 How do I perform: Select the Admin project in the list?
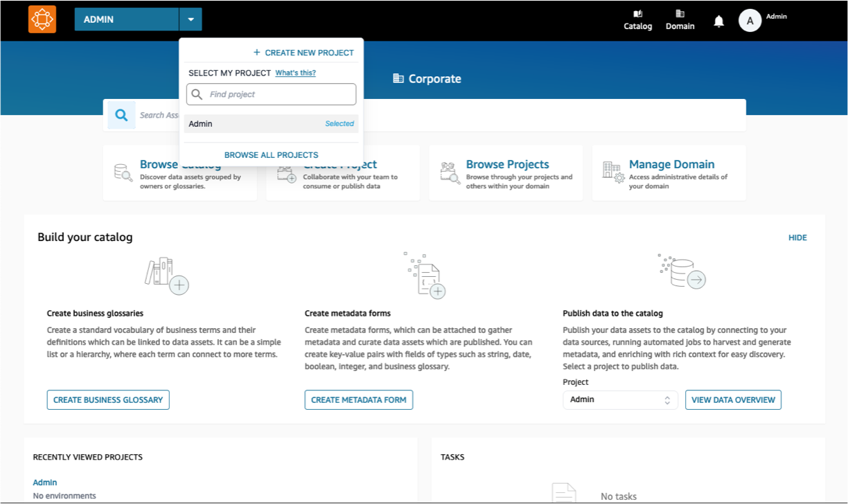(272, 124)
